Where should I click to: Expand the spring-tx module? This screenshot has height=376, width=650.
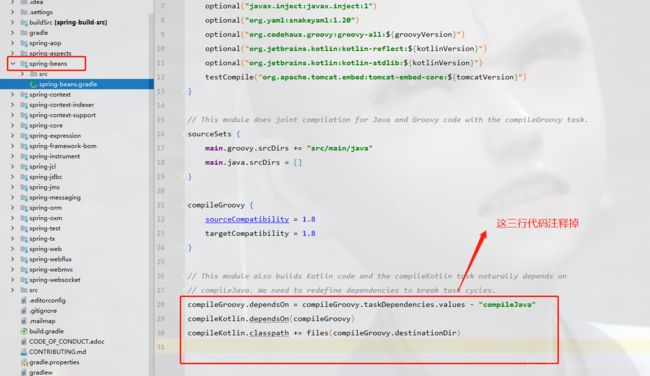click(12, 238)
